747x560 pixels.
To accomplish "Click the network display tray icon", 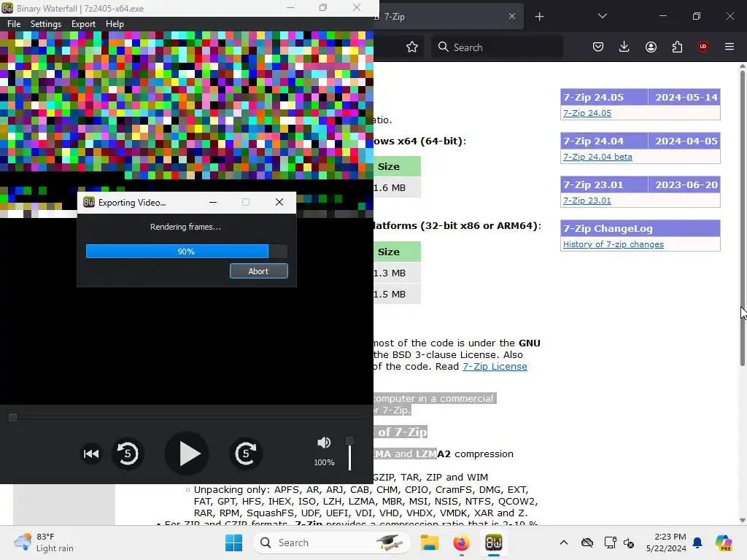I will click(610, 542).
